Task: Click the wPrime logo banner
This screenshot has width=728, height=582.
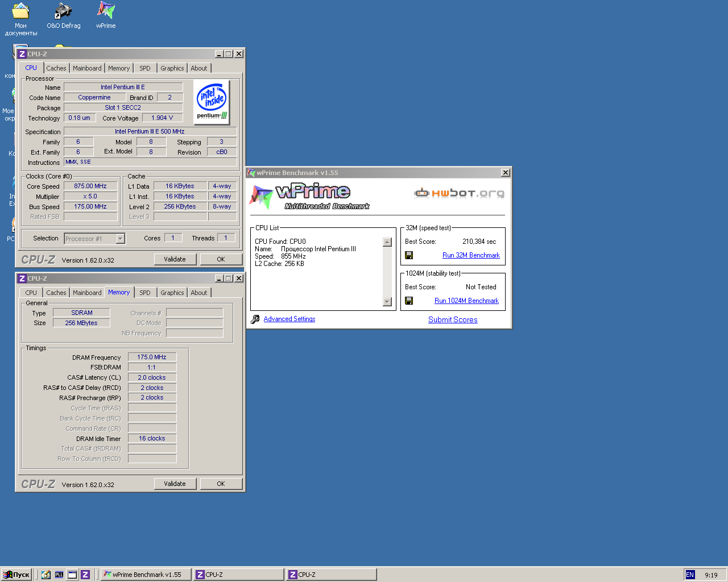Action: click(310, 197)
